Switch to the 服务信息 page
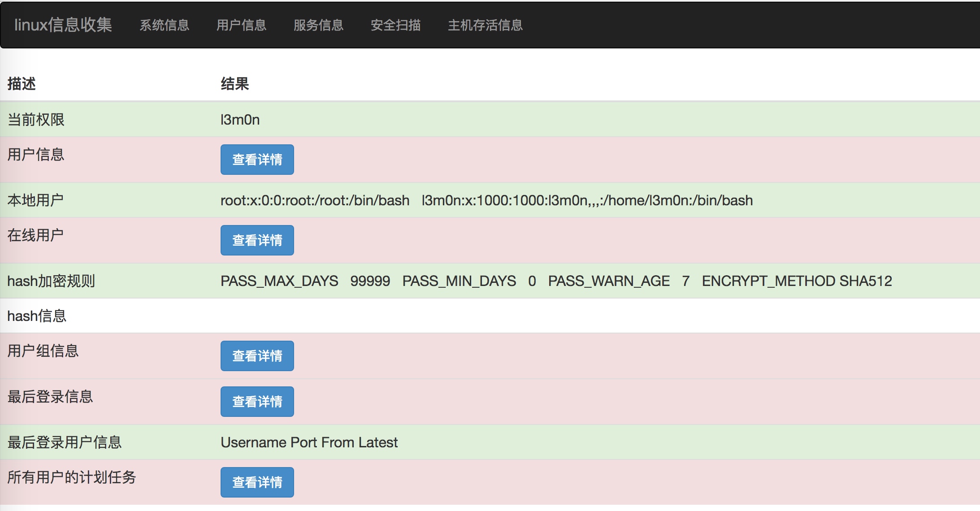Image resolution: width=980 pixels, height=511 pixels. pyautogui.click(x=318, y=25)
